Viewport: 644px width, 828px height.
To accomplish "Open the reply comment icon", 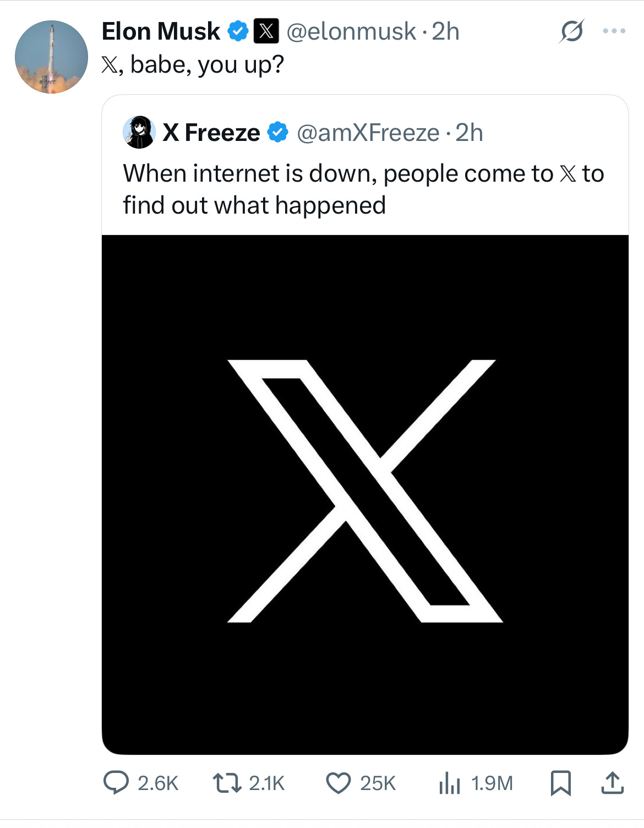I will [116, 782].
